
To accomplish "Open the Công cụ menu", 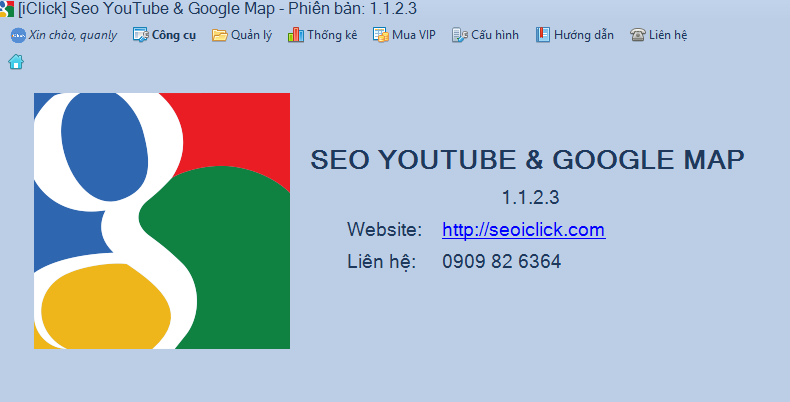I will pyautogui.click(x=174, y=35).
